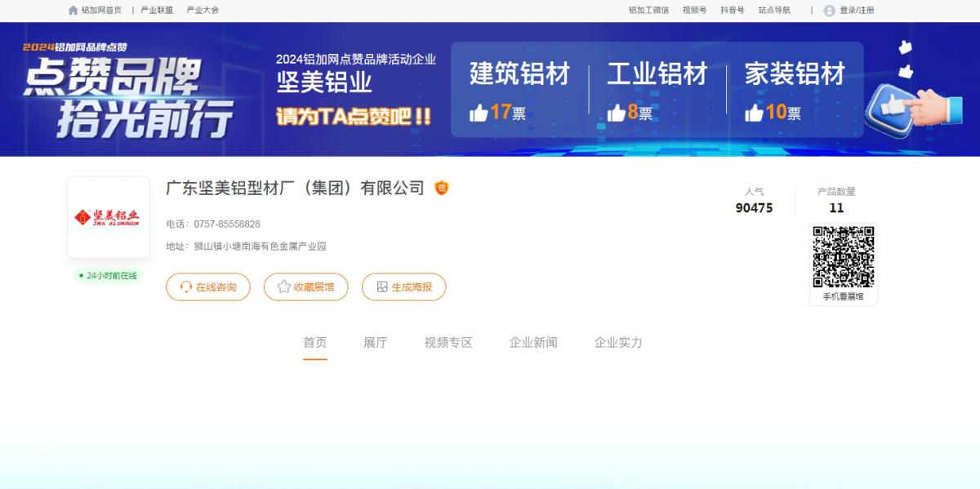Click the 3D thumbs-up hand graphic

click(x=915, y=109)
